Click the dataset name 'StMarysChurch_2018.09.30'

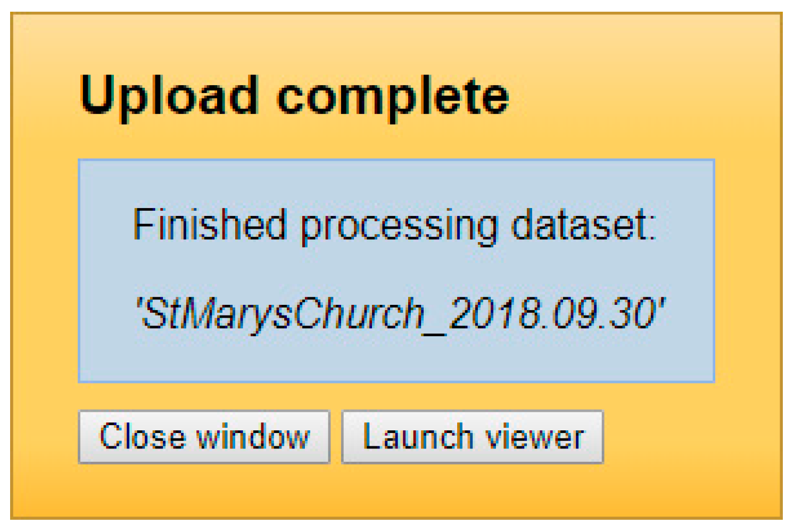coord(401,313)
